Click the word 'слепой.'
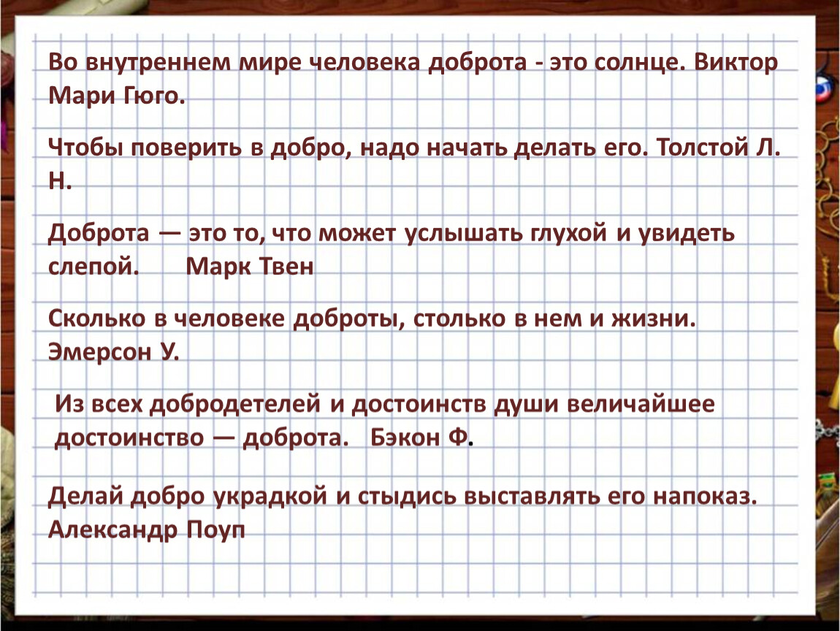Image resolution: width=840 pixels, height=631 pixels. coord(93,267)
